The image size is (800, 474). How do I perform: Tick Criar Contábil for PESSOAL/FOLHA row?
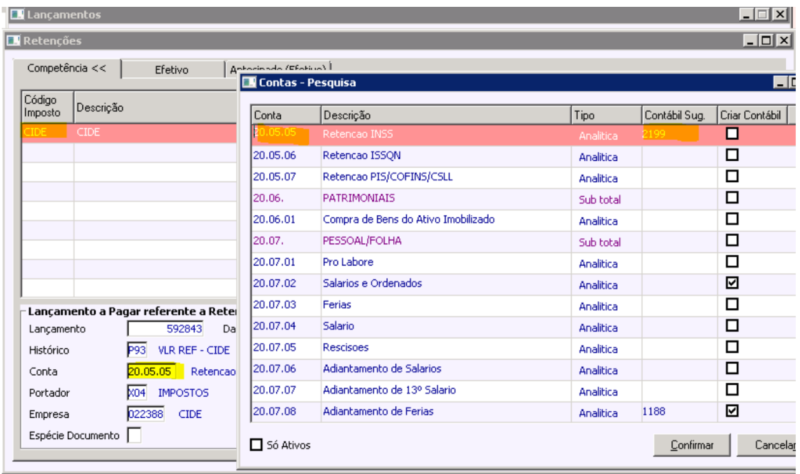pos(732,240)
